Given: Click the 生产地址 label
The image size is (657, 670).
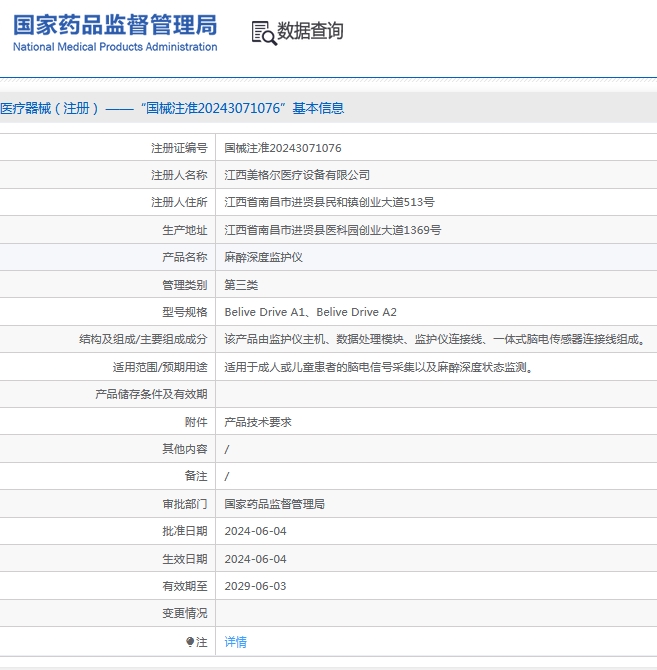Looking at the screenshot, I should pyautogui.click(x=185, y=230).
